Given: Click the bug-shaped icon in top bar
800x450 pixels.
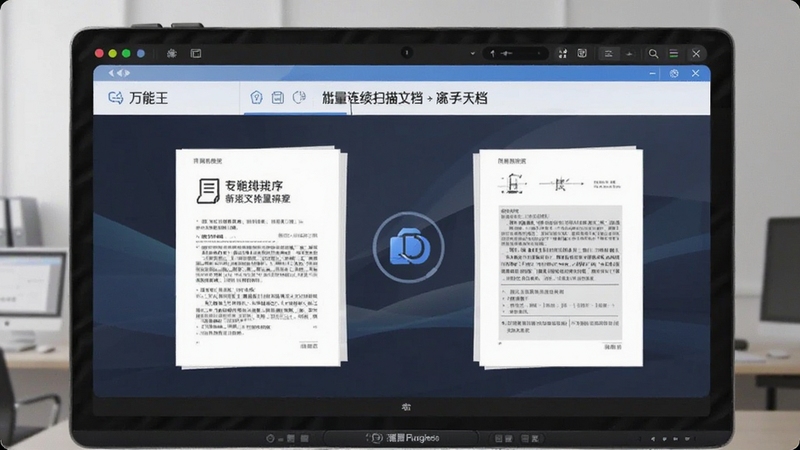Looking at the screenshot, I should 172,53.
